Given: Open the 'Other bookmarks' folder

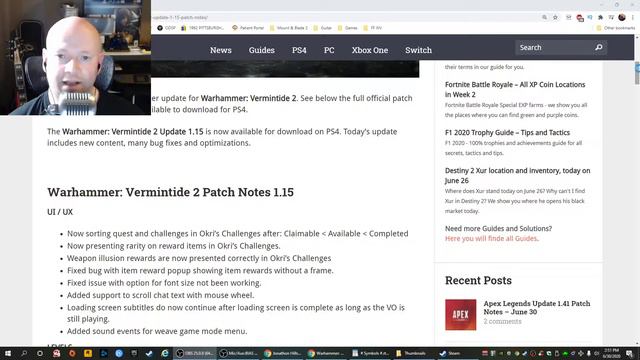Looking at the screenshot, I should (x=616, y=28).
